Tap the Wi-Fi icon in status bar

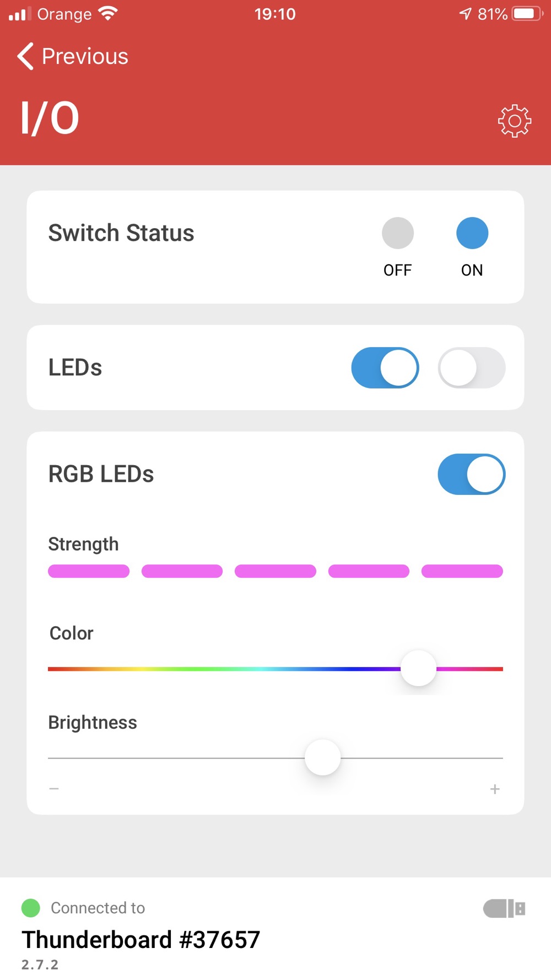coord(108,13)
